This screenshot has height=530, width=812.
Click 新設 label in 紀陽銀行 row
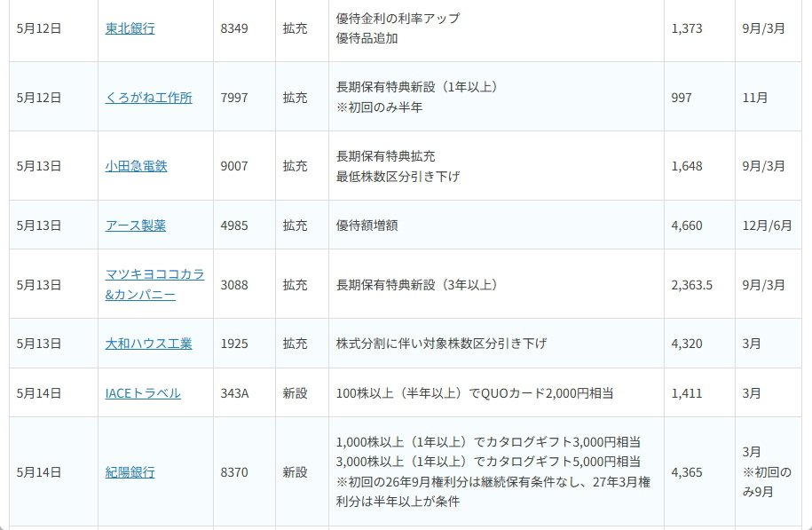click(296, 472)
